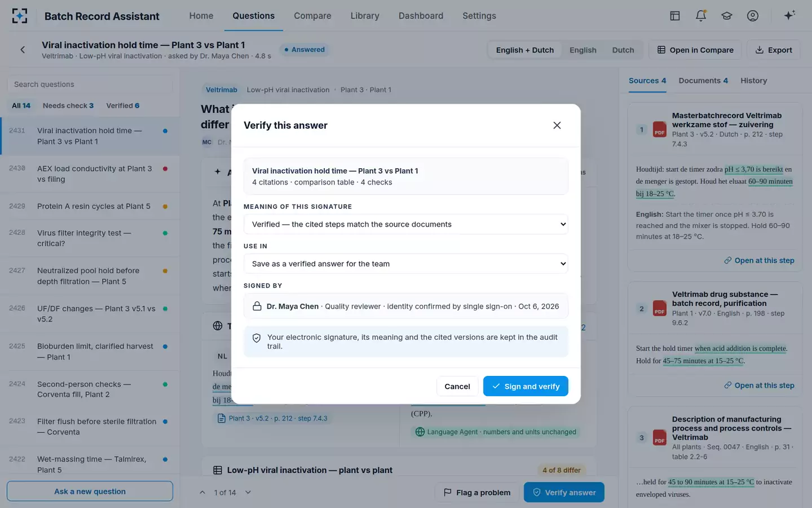Screen dimensions: 812x508
Task: Click PDF icon for source 2 batch record
Action: coord(660,308)
